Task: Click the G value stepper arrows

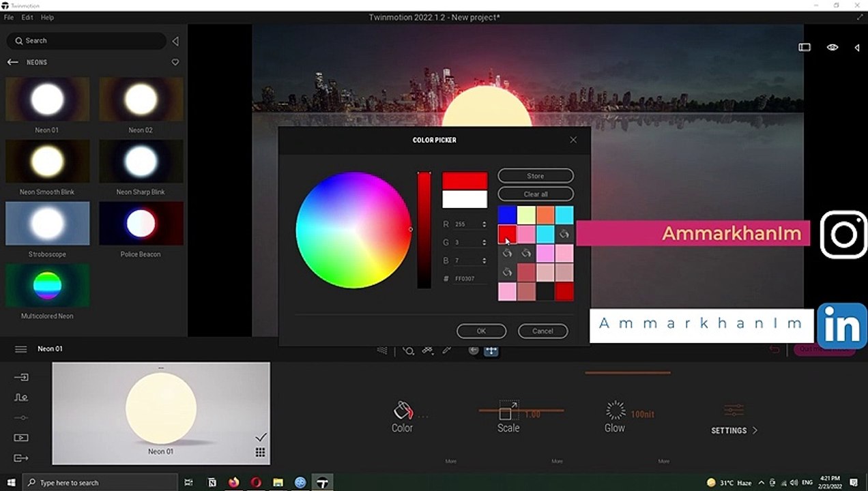Action: point(484,243)
